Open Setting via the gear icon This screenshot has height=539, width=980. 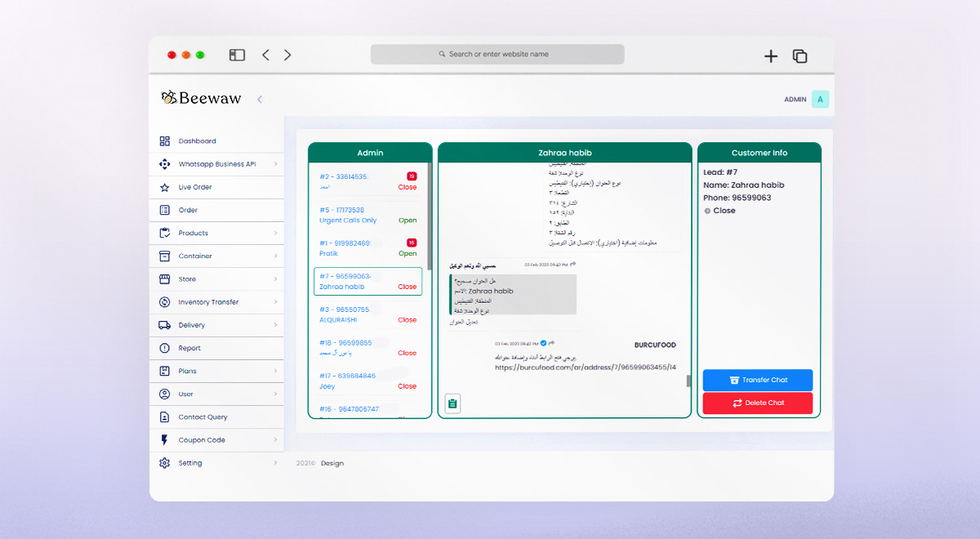point(163,462)
